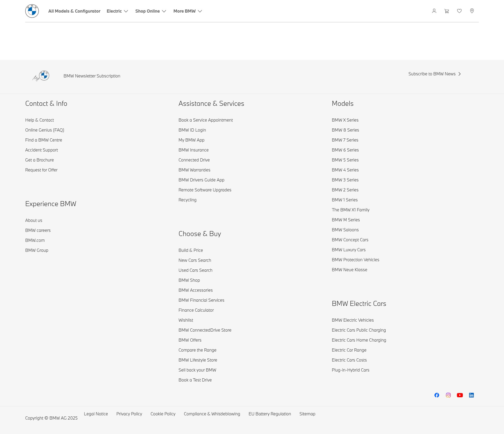Expand the More BMW menu

(x=188, y=11)
